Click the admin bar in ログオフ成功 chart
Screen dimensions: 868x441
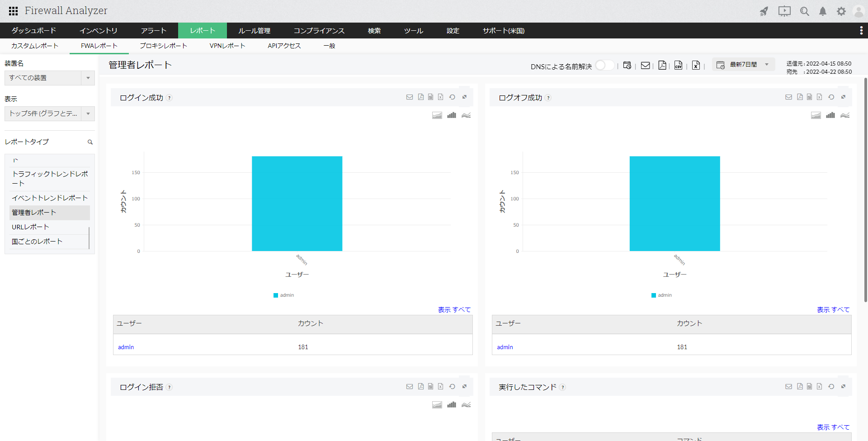click(x=675, y=204)
